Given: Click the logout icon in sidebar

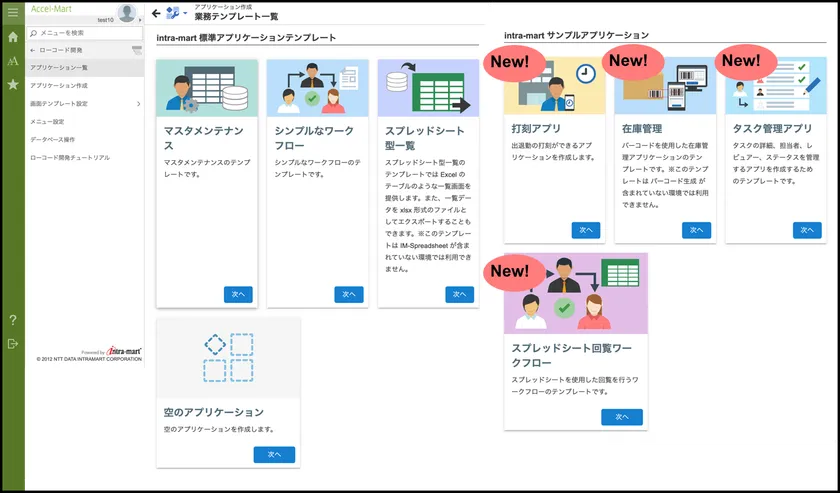Looking at the screenshot, I should (x=13, y=343).
